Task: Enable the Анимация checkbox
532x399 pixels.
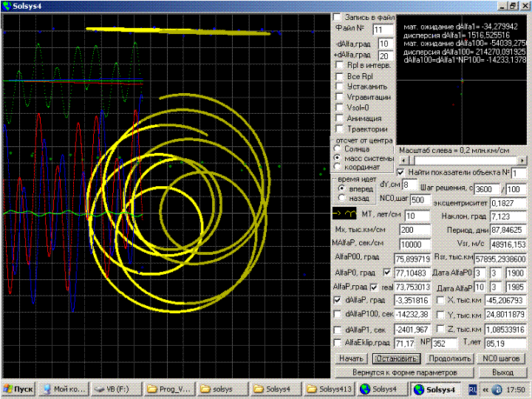Action: 339,118
